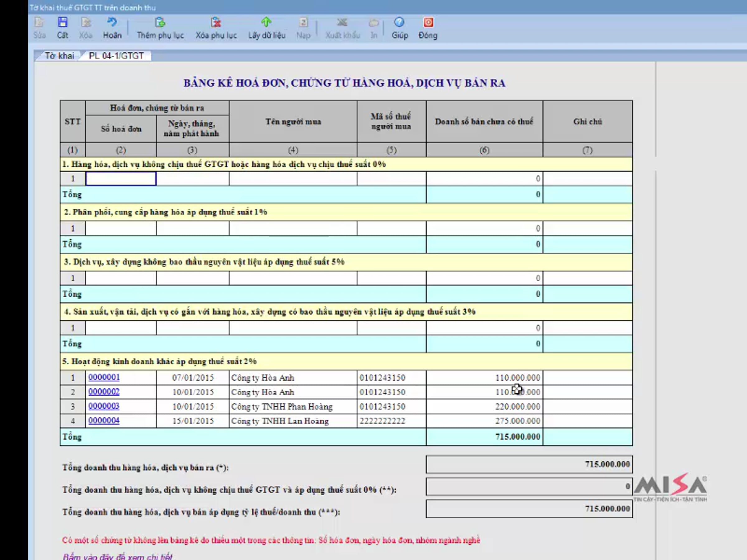Focus invoice number field in section 1
Image resolution: width=747 pixels, height=560 pixels.
(x=121, y=179)
